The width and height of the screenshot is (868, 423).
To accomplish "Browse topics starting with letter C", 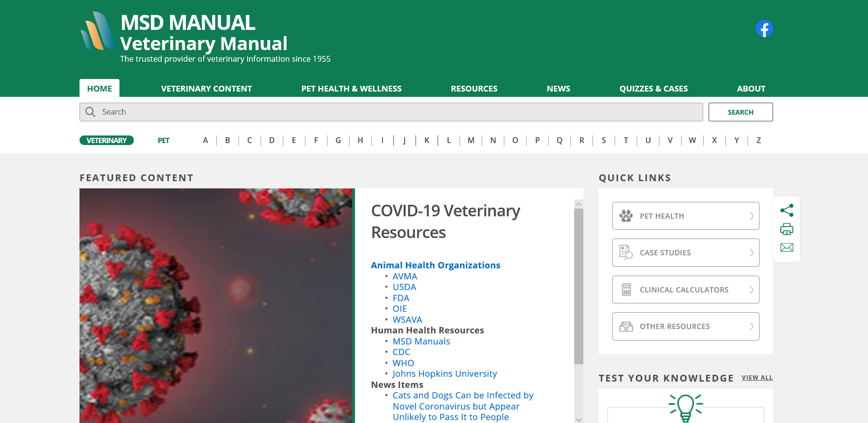I will (250, 140).
